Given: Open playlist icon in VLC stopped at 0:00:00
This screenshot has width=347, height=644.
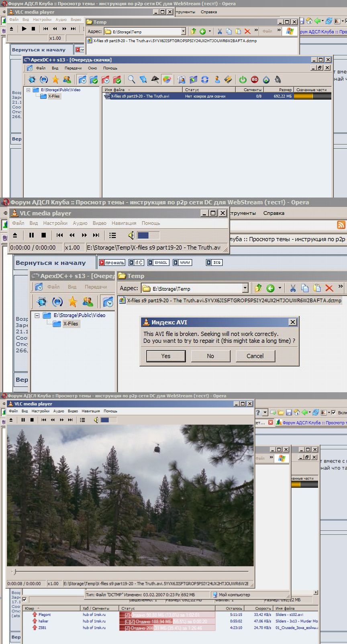Looking at the screenshot, I should pos(112,235).
